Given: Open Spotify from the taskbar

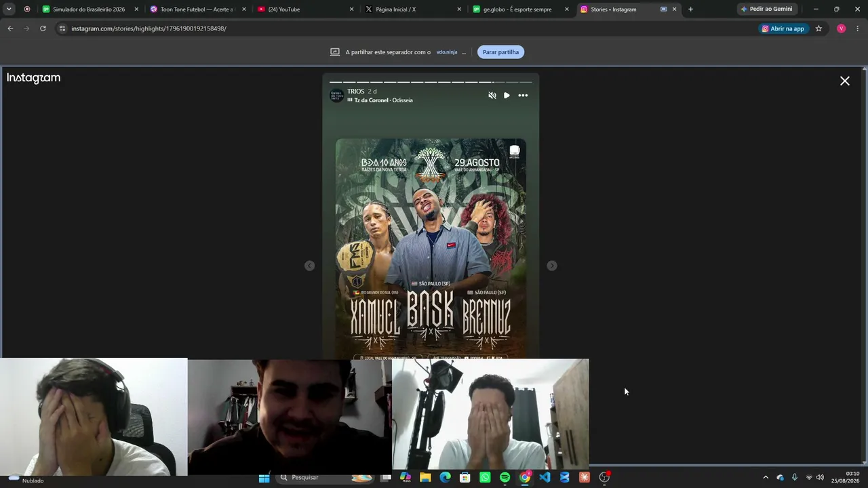Looking at the screenshot, I should coord(505,478).
